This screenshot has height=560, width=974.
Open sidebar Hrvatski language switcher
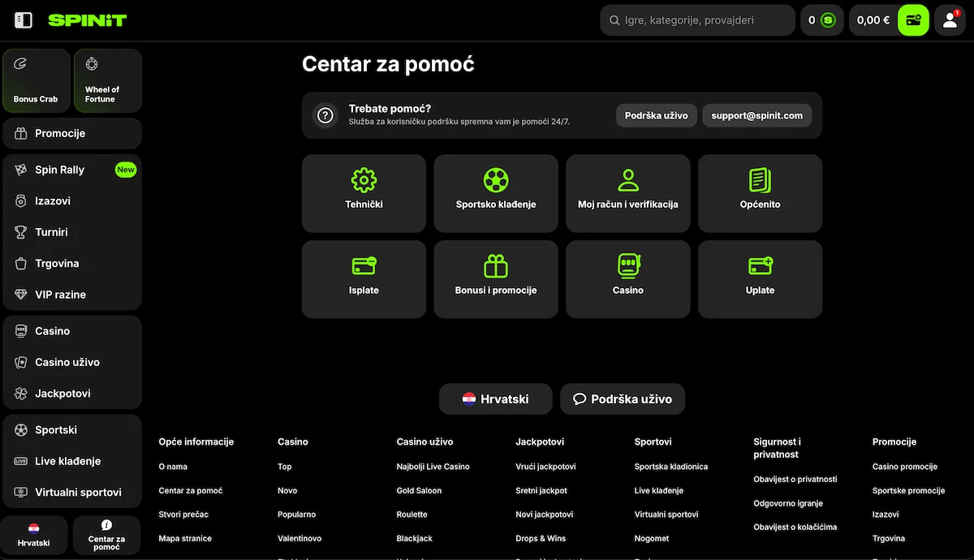pyautogui.click(x=34, y=535)
